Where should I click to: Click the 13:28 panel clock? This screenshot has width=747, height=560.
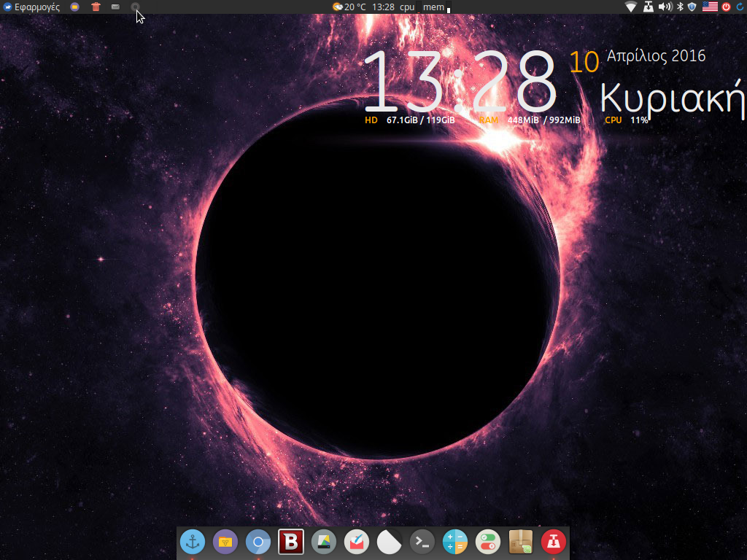383,7
